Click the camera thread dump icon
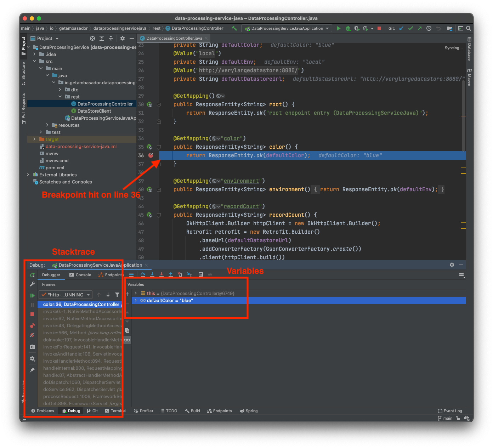 pyautogui.click(x=32, y=347)
